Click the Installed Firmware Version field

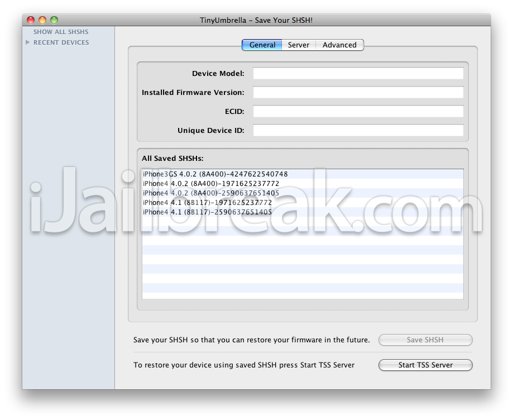(358, 92)
